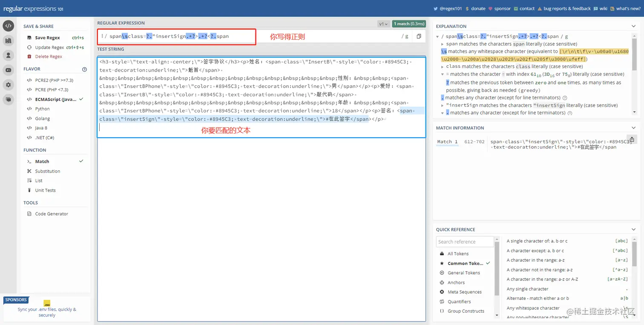644x325 pixels.
Task: Select ECMAScript (JavaScript) flavor
Action: click(x=55, y=99)
